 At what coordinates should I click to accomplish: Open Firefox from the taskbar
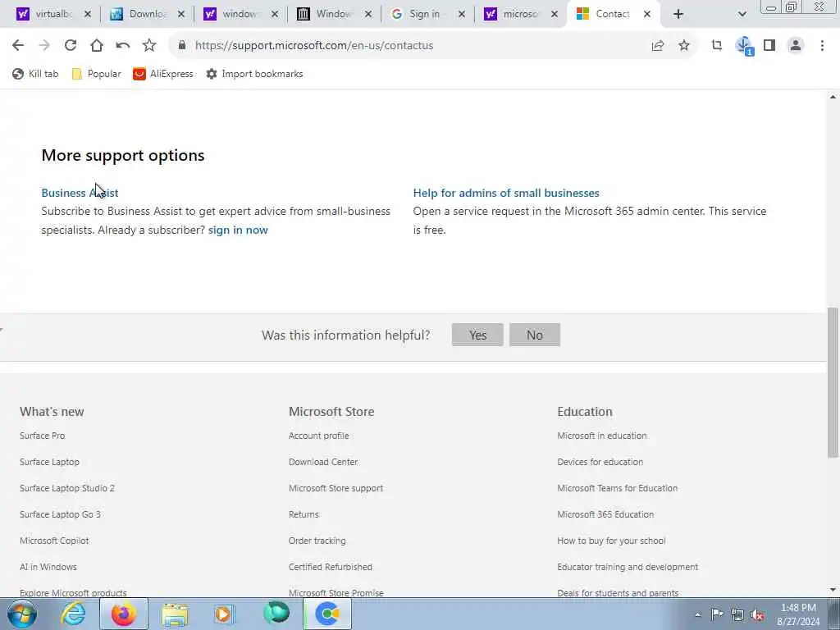tap(124, 614)
